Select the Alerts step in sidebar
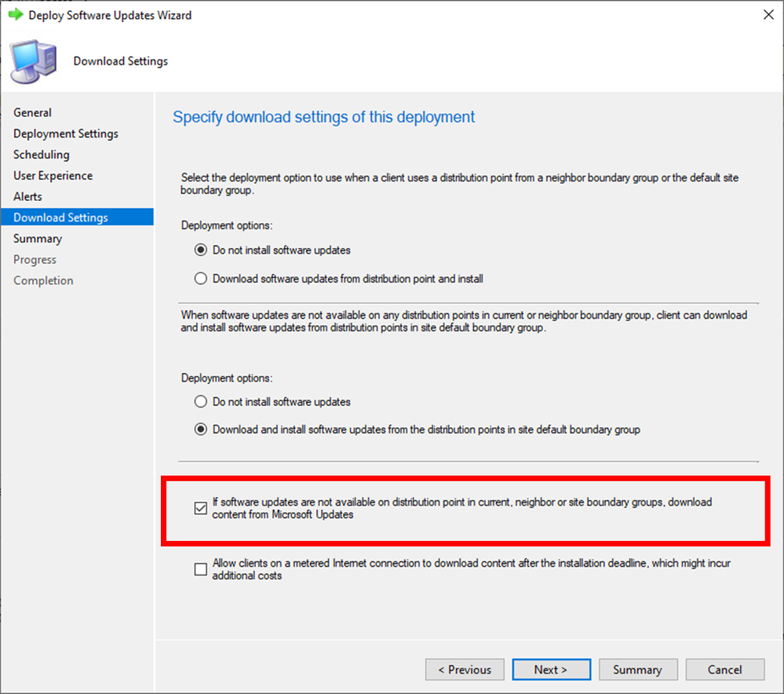784x694 pixels. [27, 196]
